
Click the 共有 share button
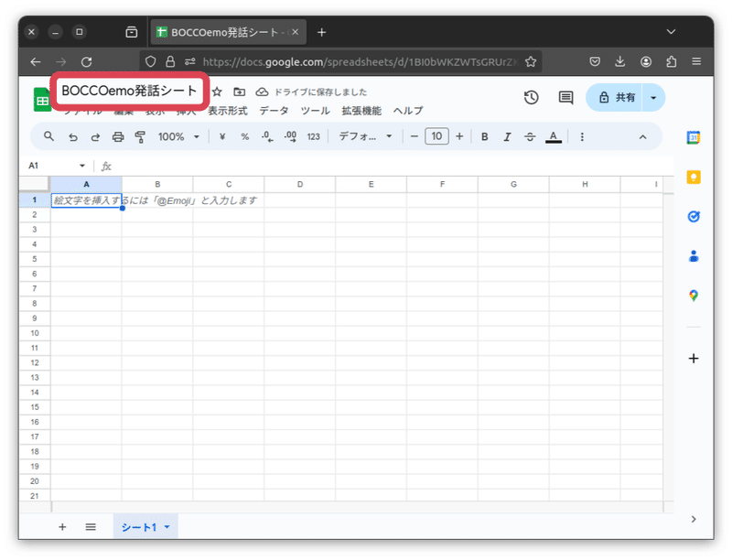[x=616, y=98]
